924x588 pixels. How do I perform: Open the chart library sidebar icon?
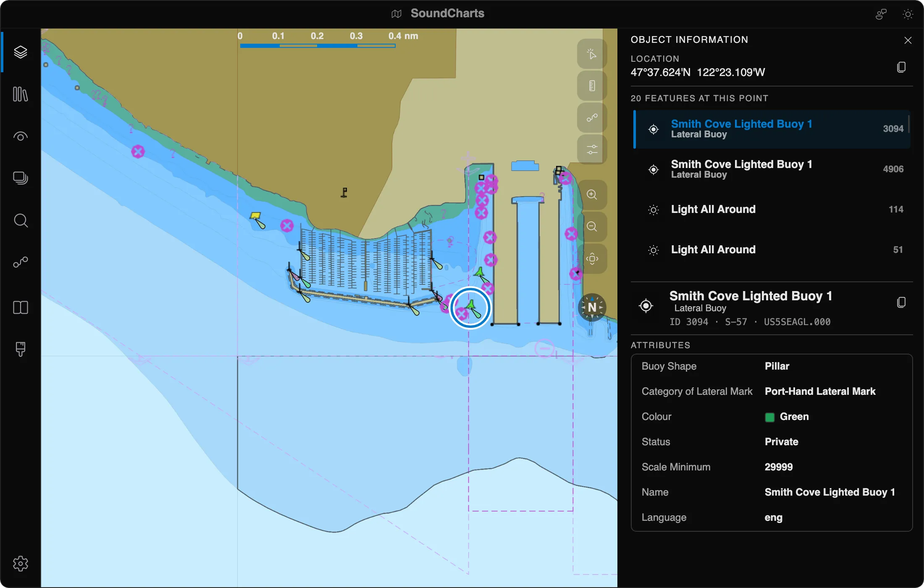[20, 94]
